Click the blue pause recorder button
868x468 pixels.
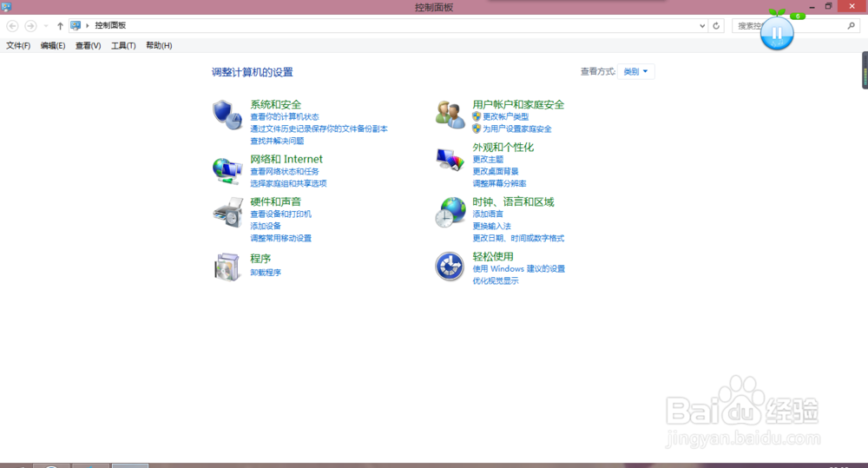click(x=777, y=33)
